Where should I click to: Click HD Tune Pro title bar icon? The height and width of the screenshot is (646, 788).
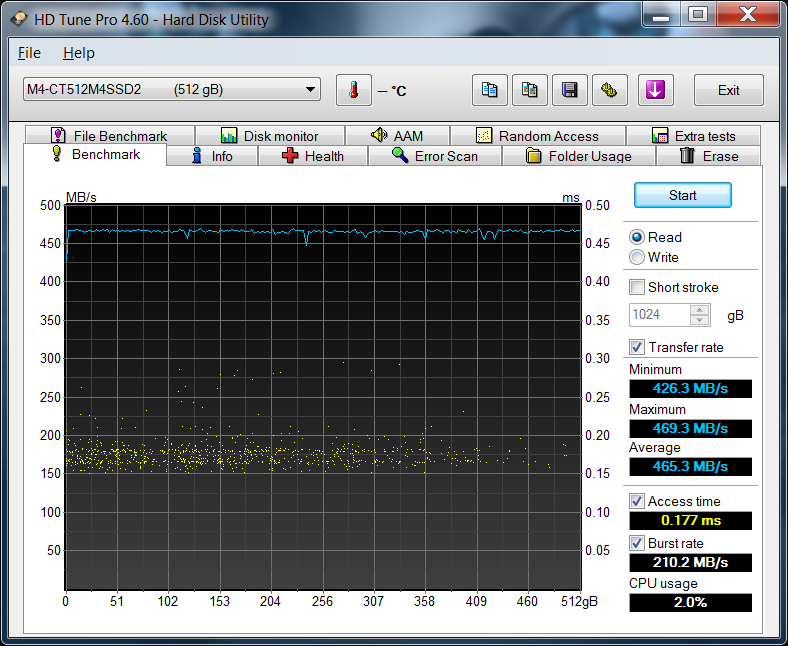tap(19, 19)
